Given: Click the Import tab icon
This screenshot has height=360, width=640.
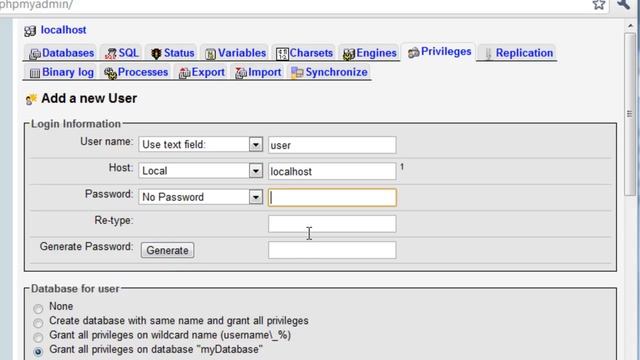Looking at the screenshot, I should pyautogui.click(x=241, y=73).
